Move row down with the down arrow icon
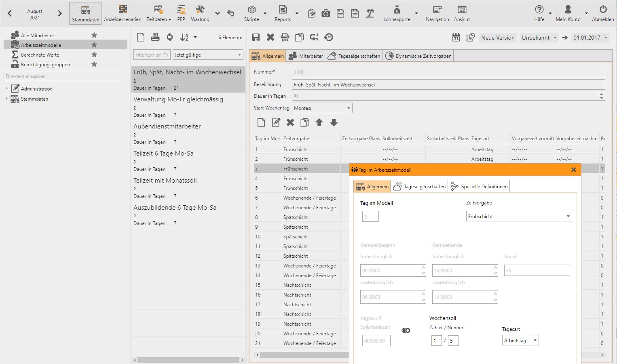This screenshot has width=617, height=364. pyautogui.click(x=334, y=122)
